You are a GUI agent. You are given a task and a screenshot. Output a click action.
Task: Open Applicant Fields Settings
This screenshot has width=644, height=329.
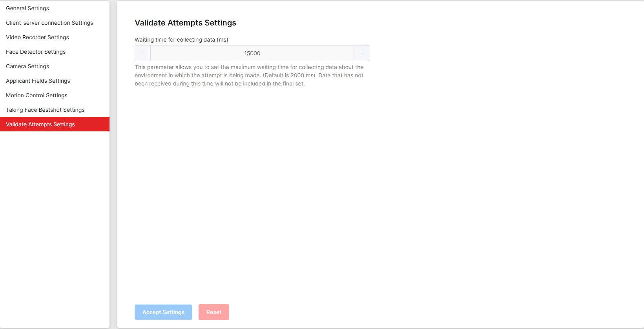[x=38, y=81]
